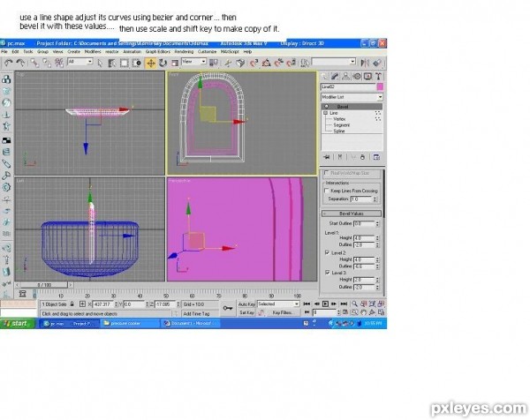530x420 pixels.
Task: Click the Pin Stack icon
Action: (x=327, y=157)
